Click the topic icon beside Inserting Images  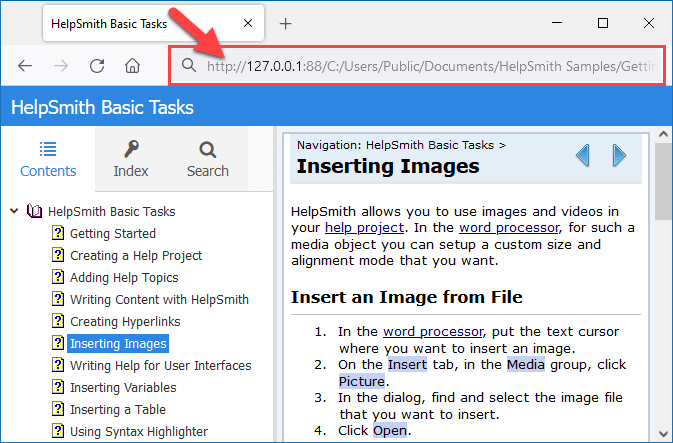point(58,343)
